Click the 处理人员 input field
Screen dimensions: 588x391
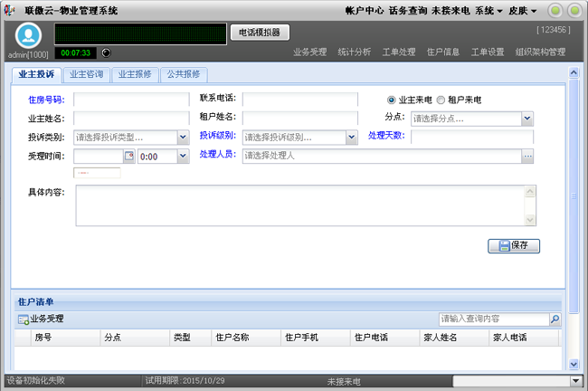tap(382, 156)
